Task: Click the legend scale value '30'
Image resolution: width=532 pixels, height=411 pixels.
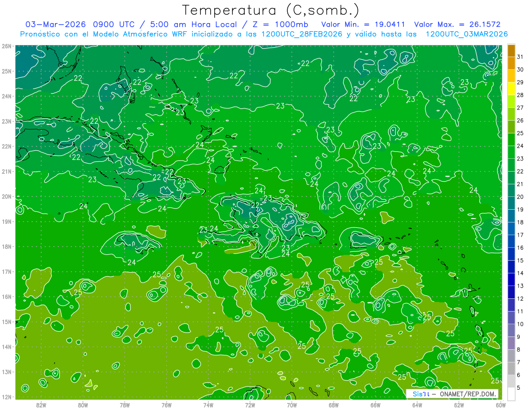Action: [x=520, y=70]
